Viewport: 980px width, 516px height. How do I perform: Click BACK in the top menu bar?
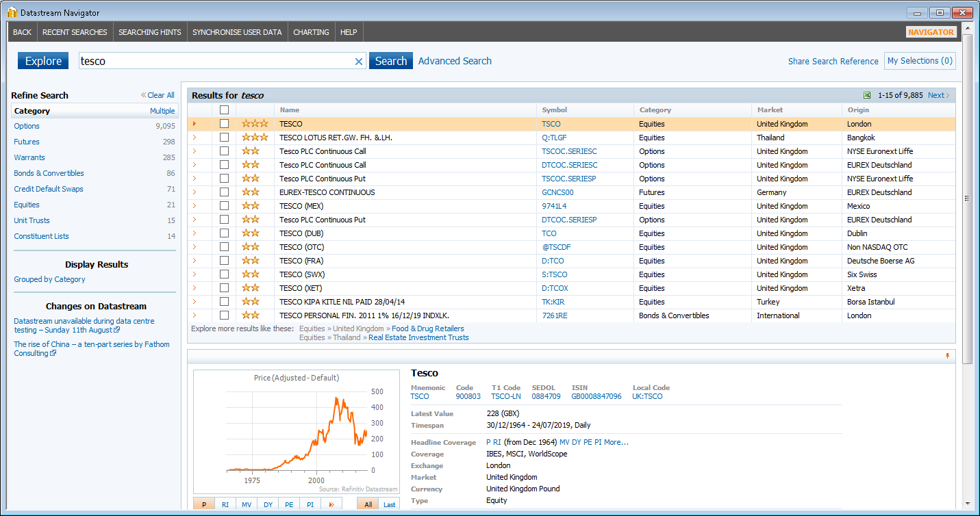22,32
